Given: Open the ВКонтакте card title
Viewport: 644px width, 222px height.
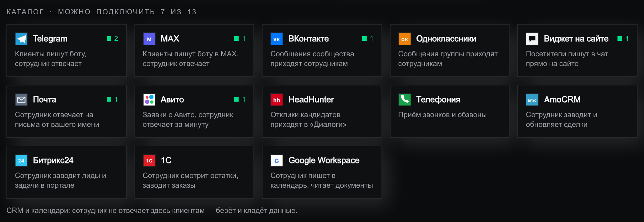Looking at the screenshot, I should click(308, 39).
